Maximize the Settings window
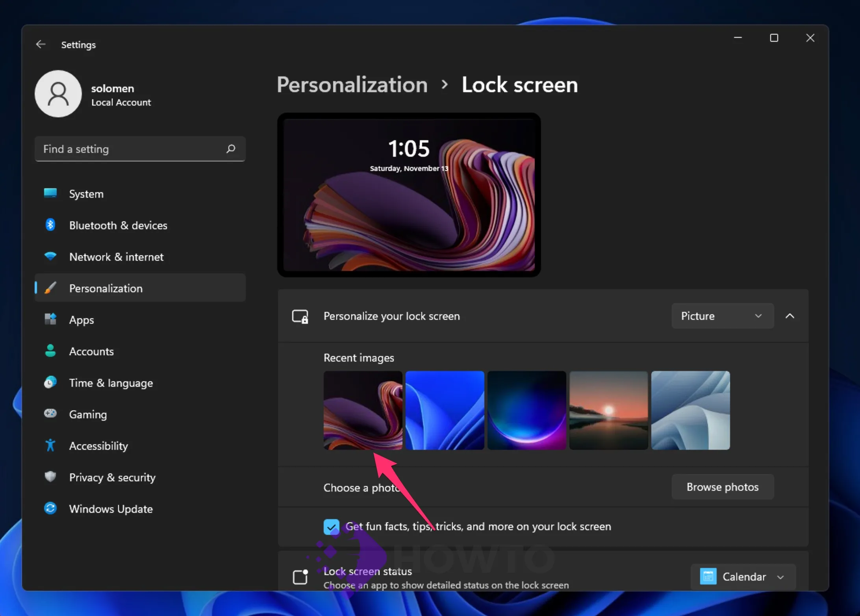This screenshot has height=616, width=860. click(x=774, y=38)
